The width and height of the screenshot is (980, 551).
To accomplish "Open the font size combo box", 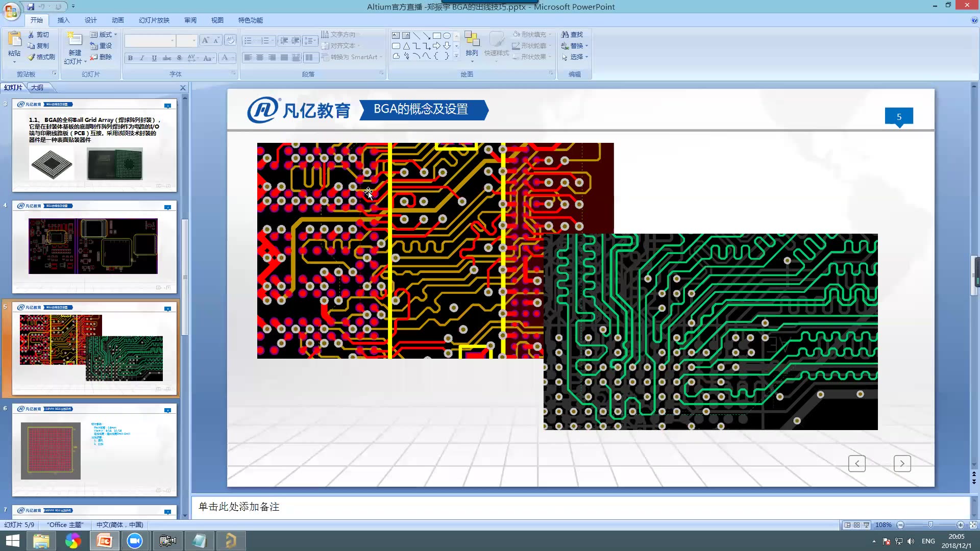I will coord(186,41).
